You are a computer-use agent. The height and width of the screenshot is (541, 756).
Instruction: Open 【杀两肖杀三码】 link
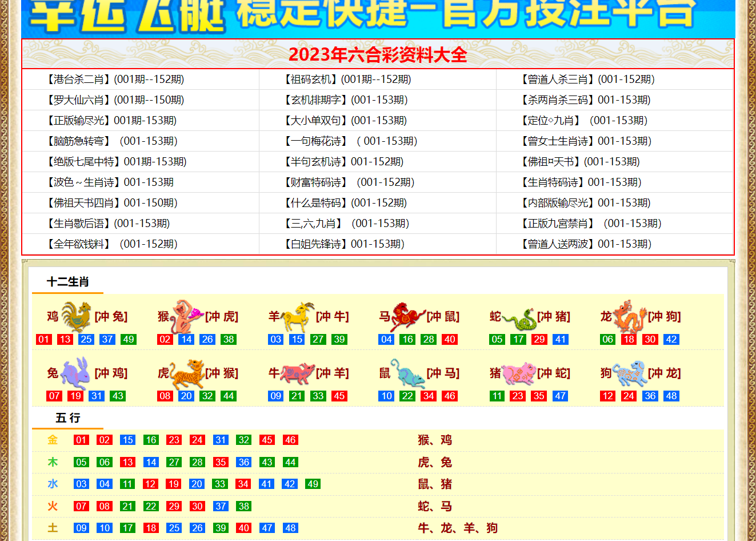click(x=584, y=100)
